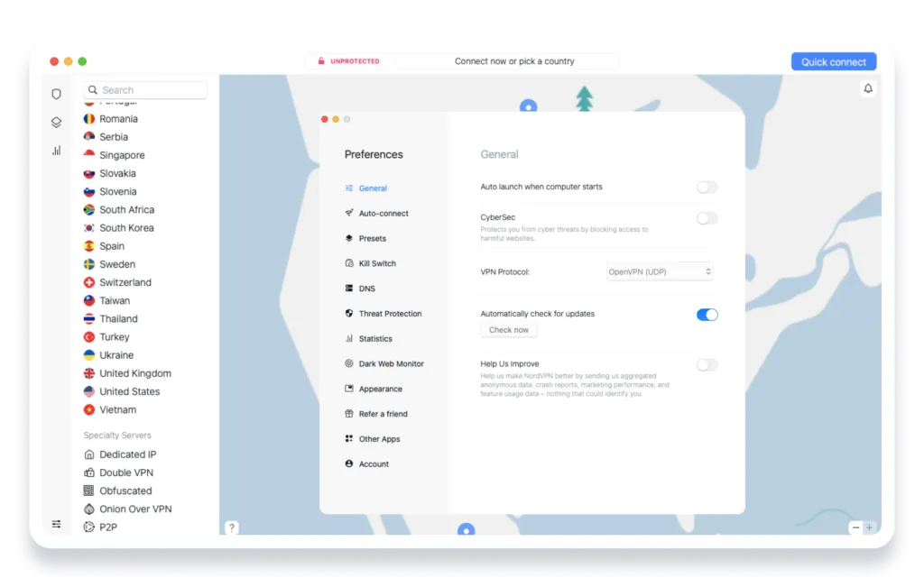Click the Refer a friend gift icon
Image resolution: width=924 pixels, height=587 pixels.
pos(349,413)
